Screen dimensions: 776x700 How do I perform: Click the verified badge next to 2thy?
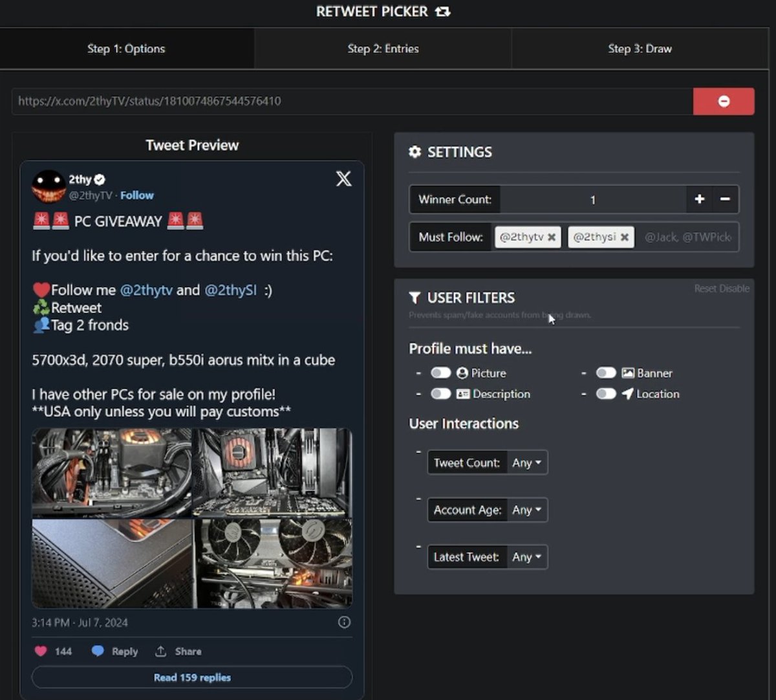pos(100,179)
